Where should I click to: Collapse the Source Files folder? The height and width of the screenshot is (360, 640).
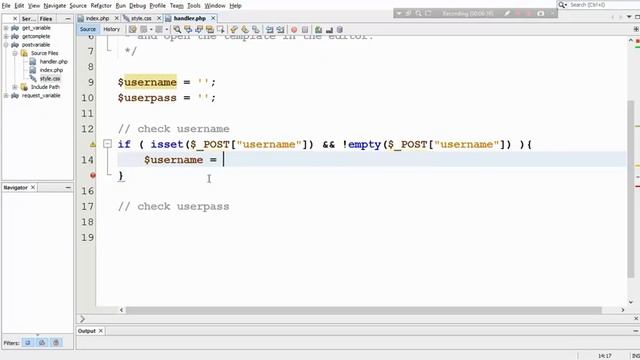pos(15,53)
